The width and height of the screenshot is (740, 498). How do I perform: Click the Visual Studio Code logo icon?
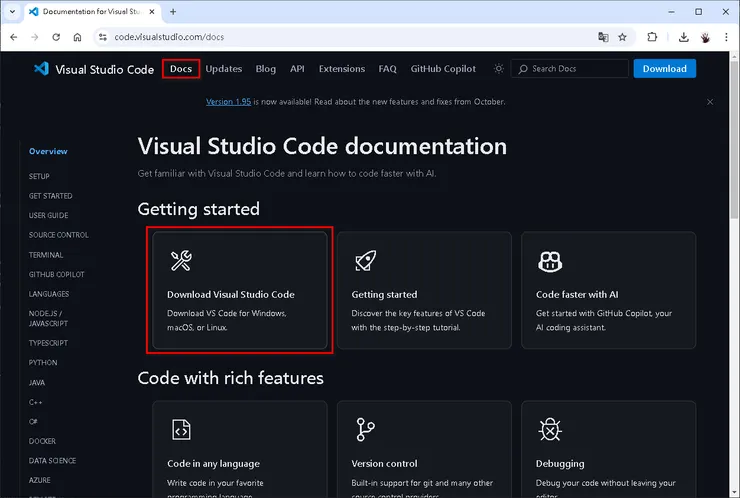click(42, 69)
